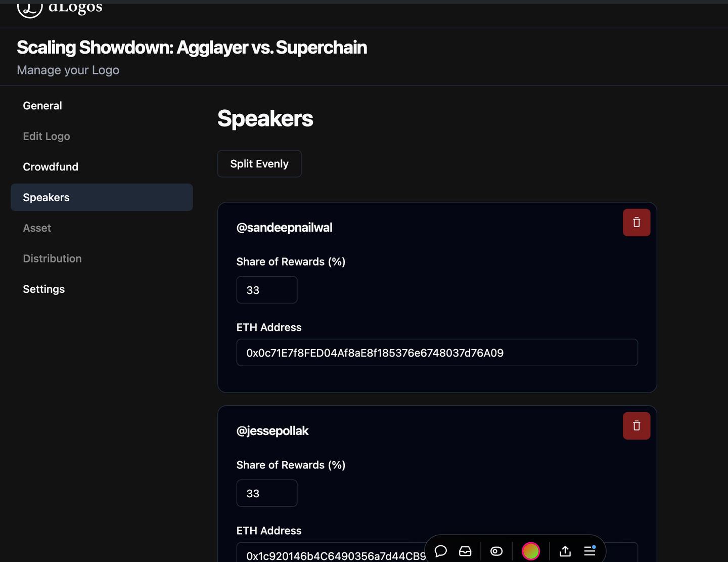Toggle the eye preview icon in floating toolbar
The width and height of the screenshot is (728, 562).
tap(496, 551)
